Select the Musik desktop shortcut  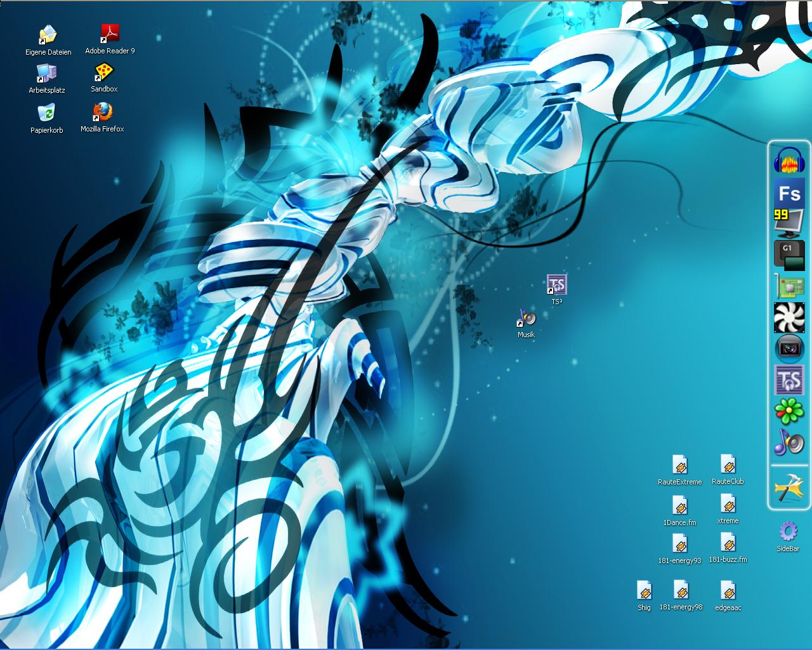(x=526, y=318)
